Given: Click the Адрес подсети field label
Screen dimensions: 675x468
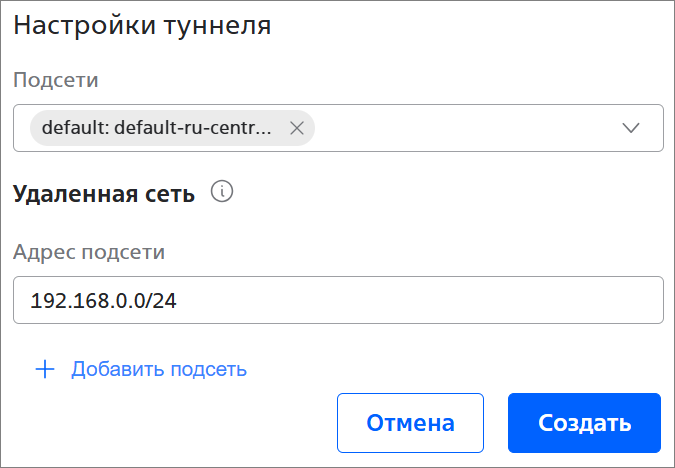Looking at the screenshot, I should [x=89, y=252].
